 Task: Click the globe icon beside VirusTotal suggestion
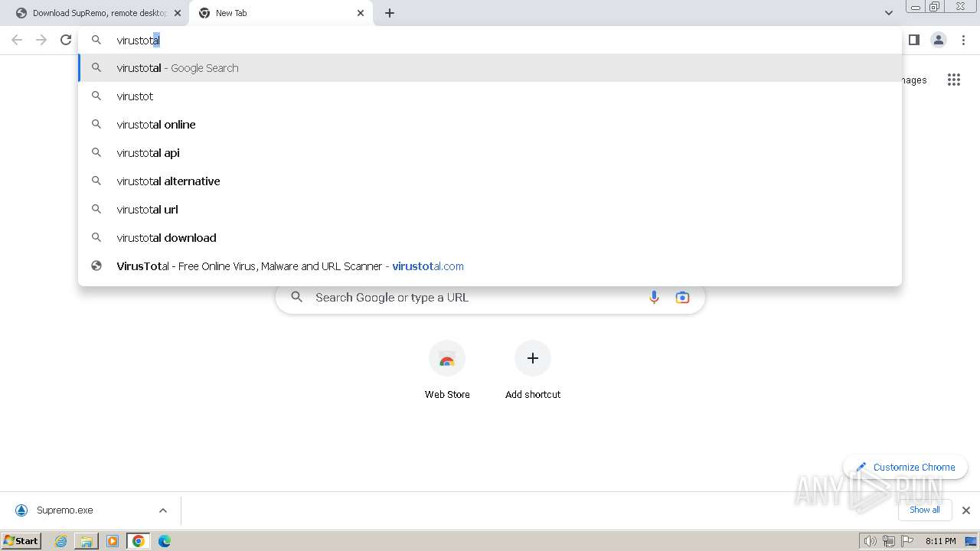[96, 266]
